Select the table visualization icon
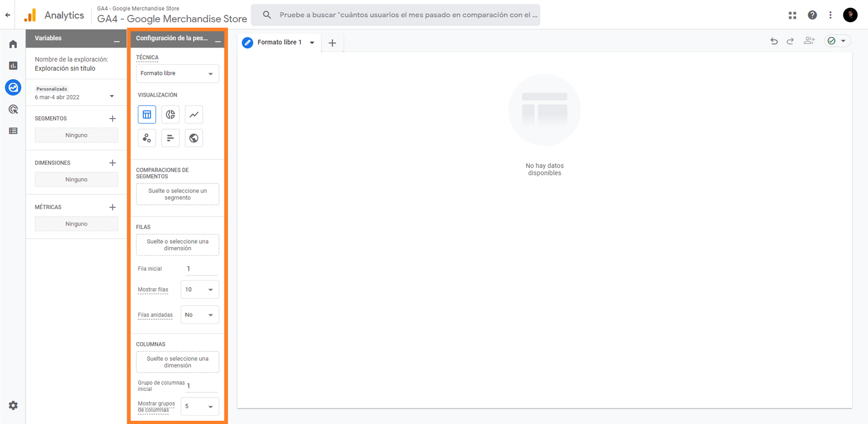The height and width of the screenshot is (424, 868). pos(147,115)
